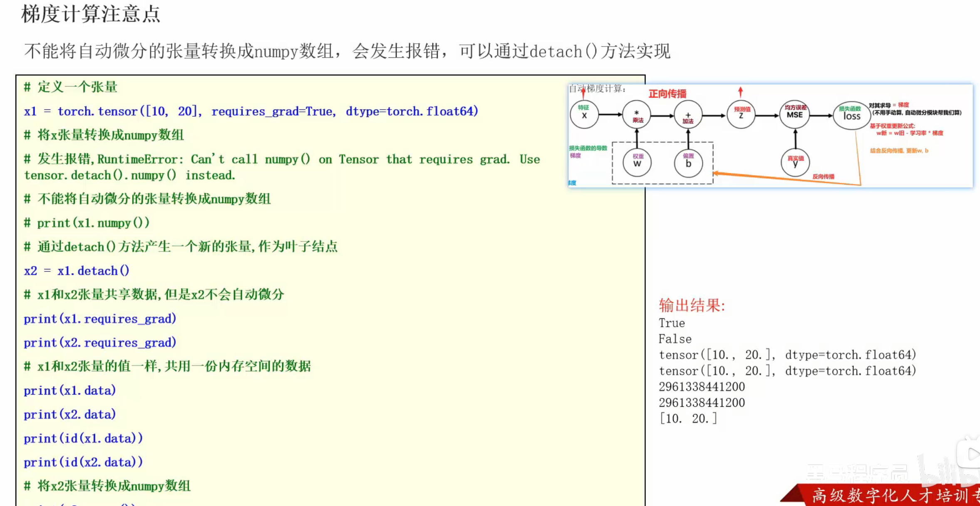Image resolution: width=980 pixels, height=506 pixels.
Task: Click the multiplication (乘法) node in diagram
Action: click(636, 115)
